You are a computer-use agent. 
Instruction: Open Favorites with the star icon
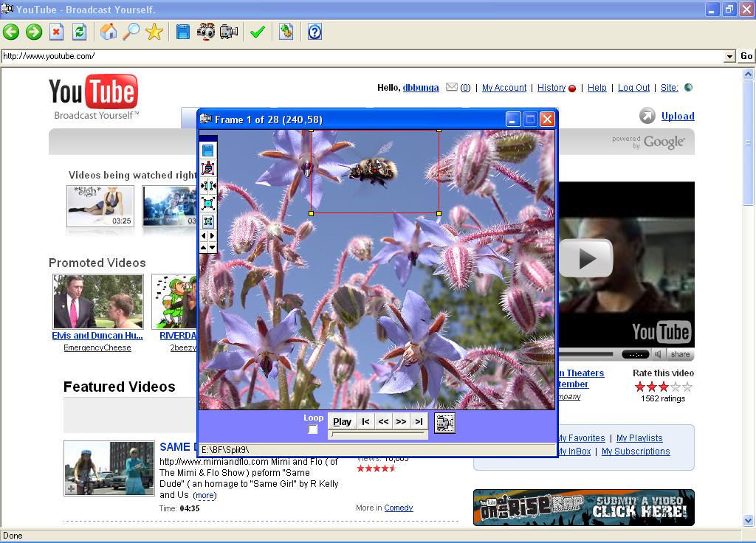tap(154, 32)
